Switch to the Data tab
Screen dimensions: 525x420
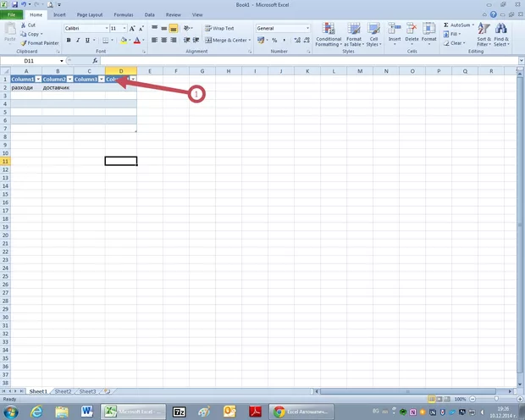pos(149,14)
